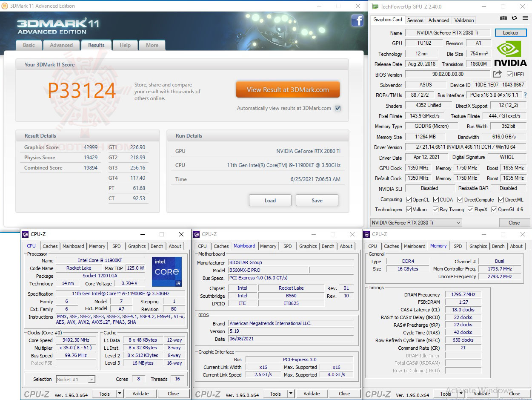Open the Sensors tab in GPU-Z
This screenshot has width=532, height=400.
click(415, 20)
